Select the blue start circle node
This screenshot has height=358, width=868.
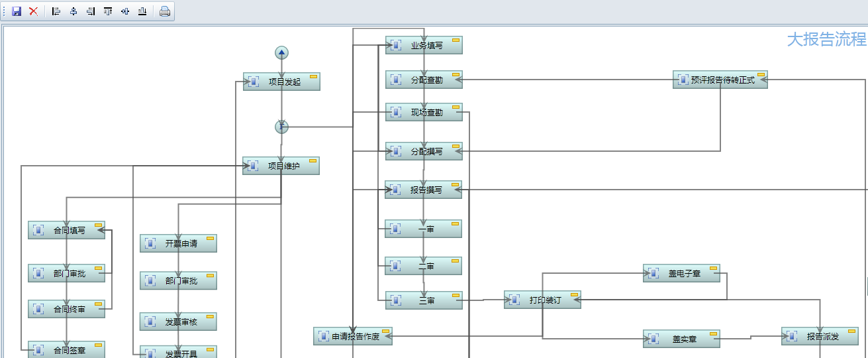coord(282,53)
